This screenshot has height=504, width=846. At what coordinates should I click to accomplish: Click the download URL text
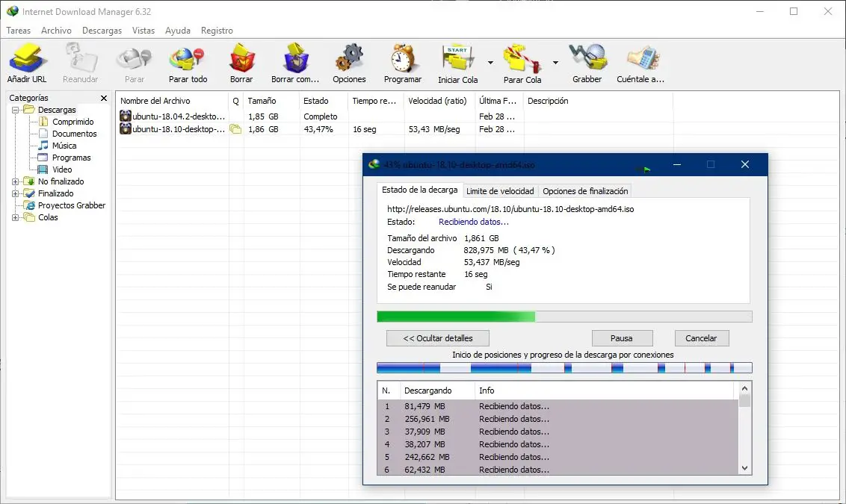click(x=510, y=209)
